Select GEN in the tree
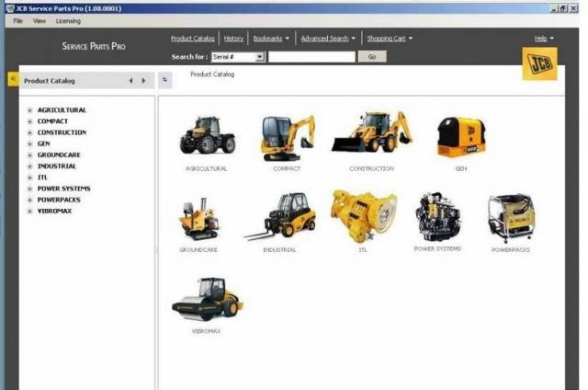 pyautogui.click(x=43, y=143)
